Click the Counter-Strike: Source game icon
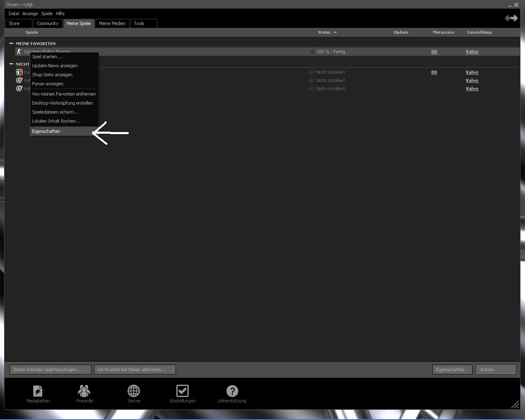This screenshot has height=420, width=525. [x=19, y=52]
